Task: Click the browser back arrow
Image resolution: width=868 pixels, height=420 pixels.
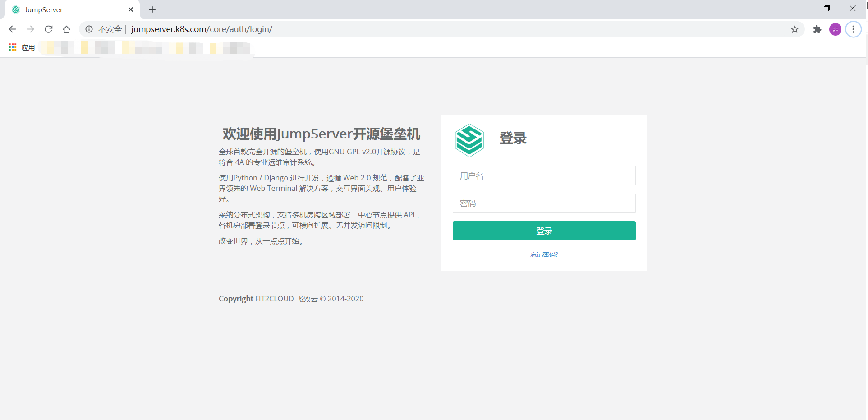Action: pos(12,29)
